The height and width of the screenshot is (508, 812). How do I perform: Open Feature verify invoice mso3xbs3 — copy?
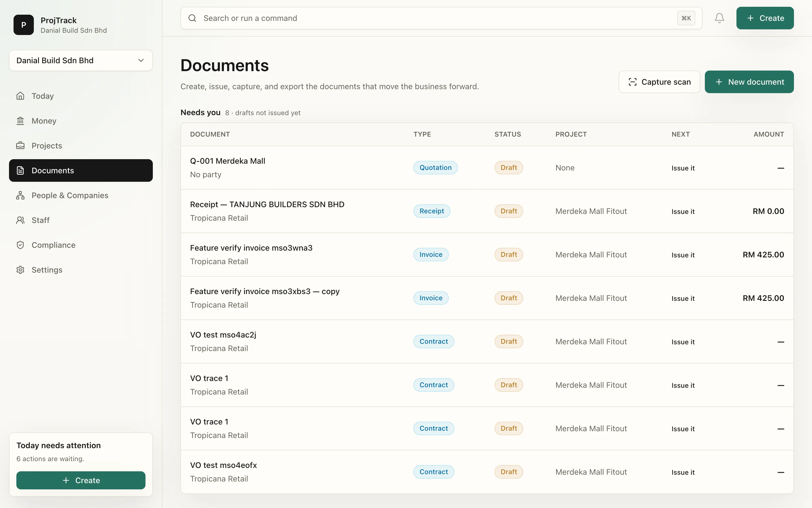[265, 291]
